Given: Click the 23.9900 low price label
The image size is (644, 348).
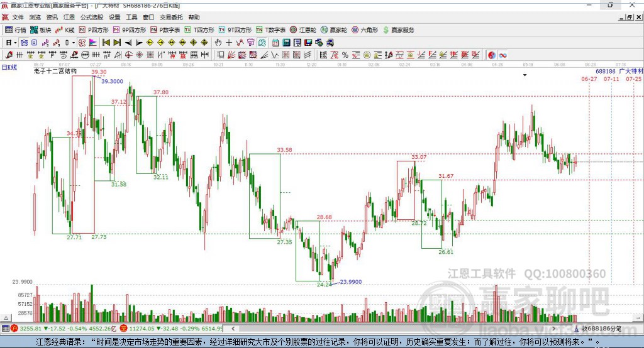Looking at the screenshot, I should (351, 282).
